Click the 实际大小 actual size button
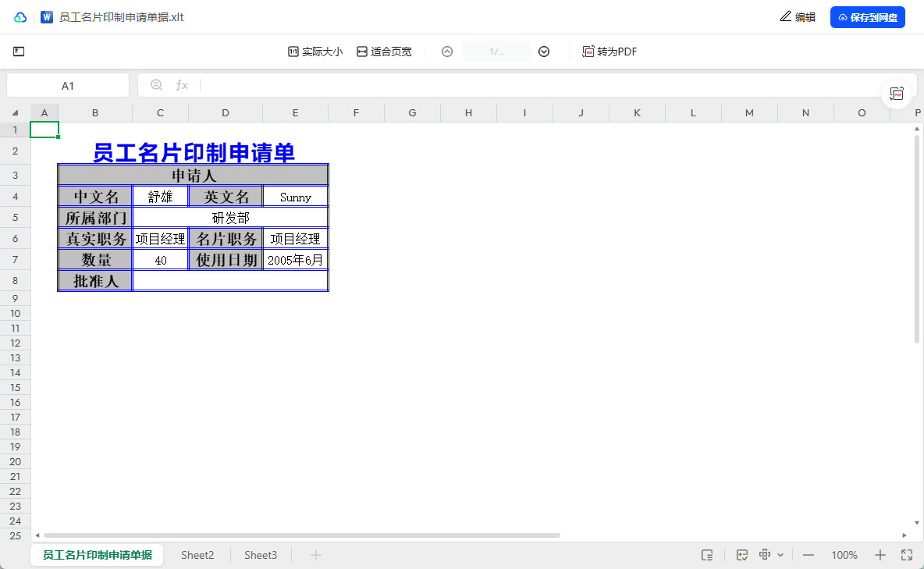 (315, 52)
